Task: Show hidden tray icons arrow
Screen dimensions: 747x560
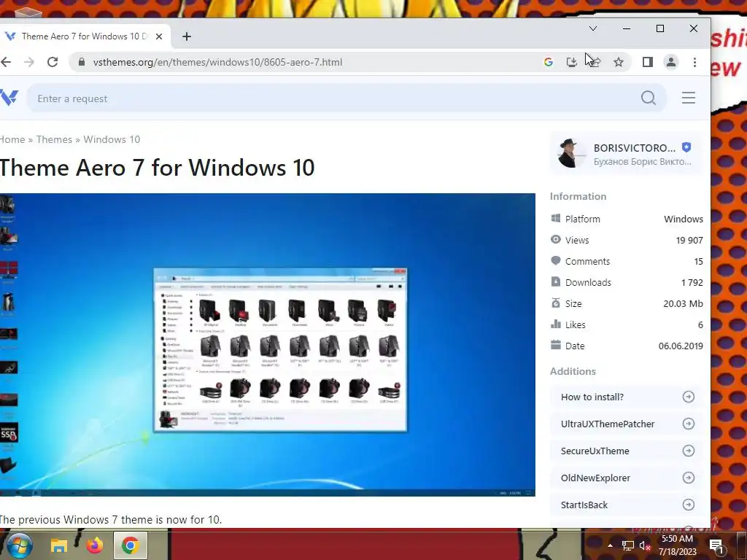Action: 610,545
